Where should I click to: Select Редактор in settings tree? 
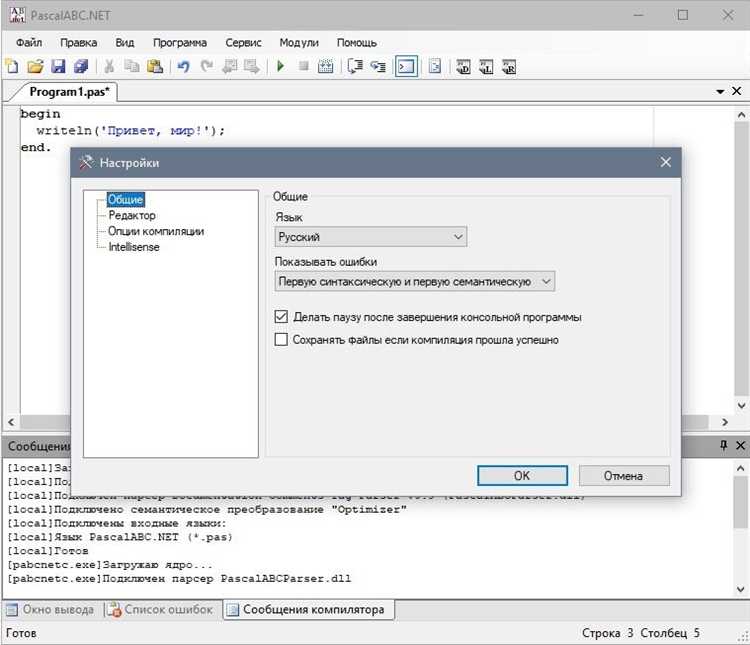132,215
